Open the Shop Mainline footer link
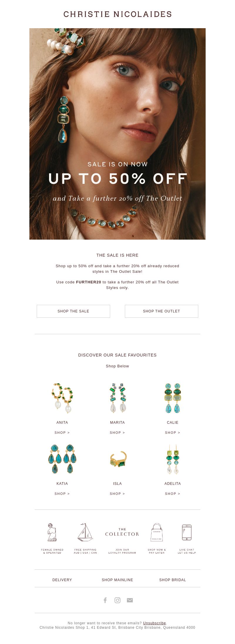Viewport: 235px width, 644px height. tap(117, 580)
